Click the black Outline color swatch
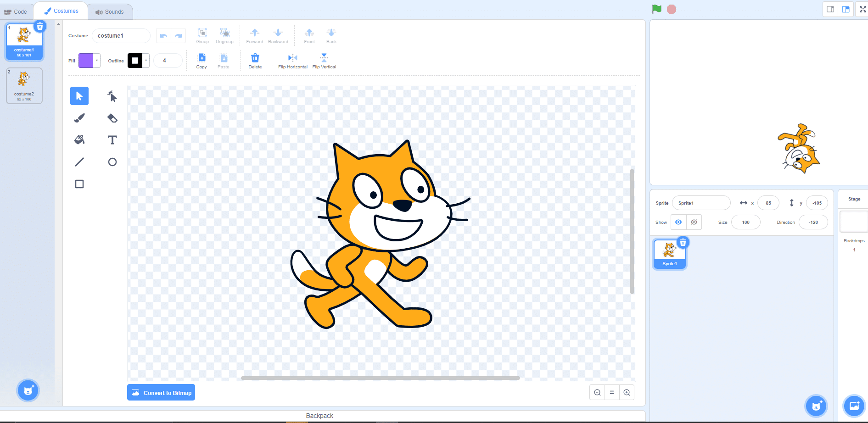This screenshot has width=868, height=423. point(135,61)
